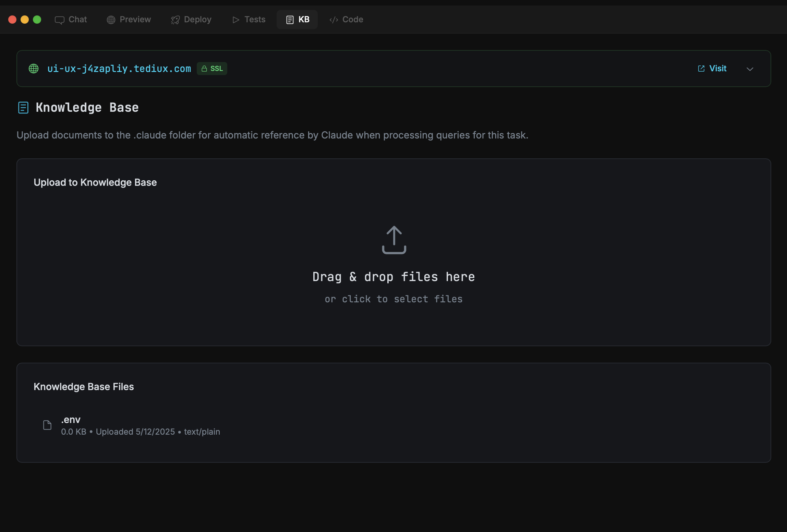Expand the domain panel chevron
This screenshot has height=532, width=787.
750,69
